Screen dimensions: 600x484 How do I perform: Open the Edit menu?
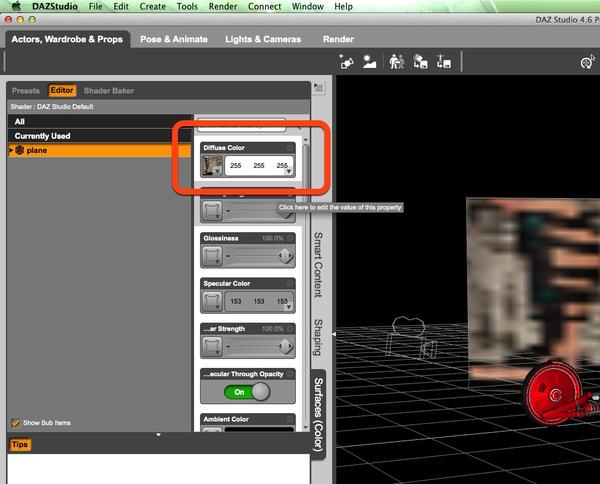pos(121,7)
